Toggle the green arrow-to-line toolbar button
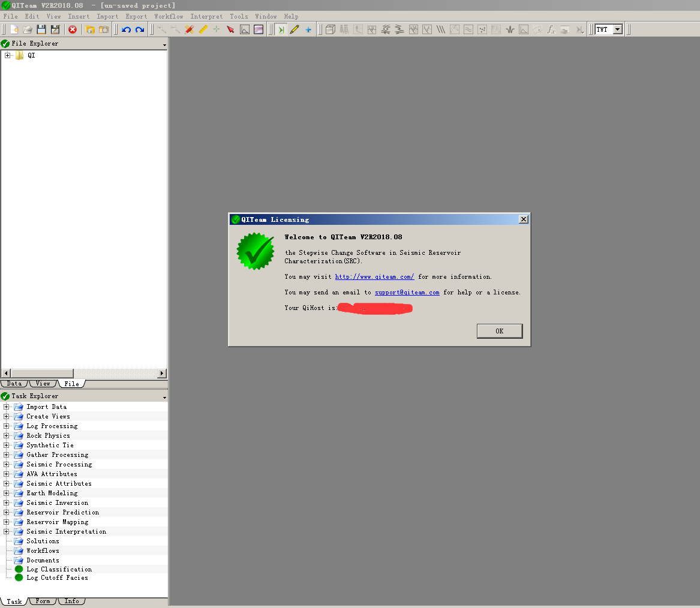This screenshot has height=608, width=700. tap(281, 29)
